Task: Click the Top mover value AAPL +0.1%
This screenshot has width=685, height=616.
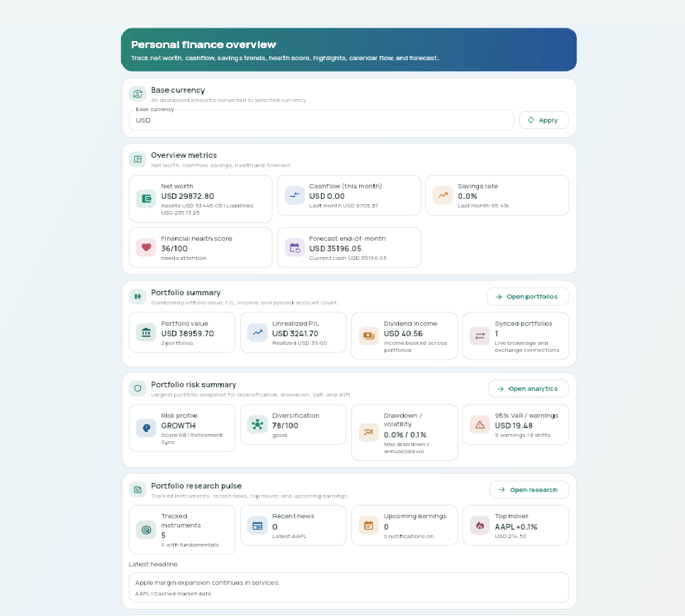Action: click(x=516, y=527)
